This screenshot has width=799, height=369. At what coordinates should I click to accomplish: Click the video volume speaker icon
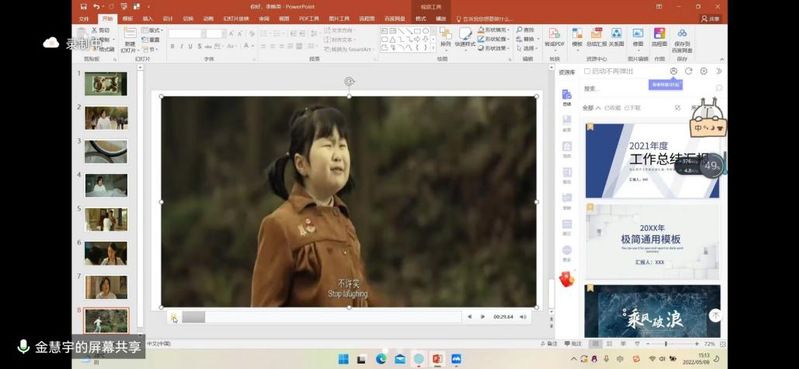522,317
